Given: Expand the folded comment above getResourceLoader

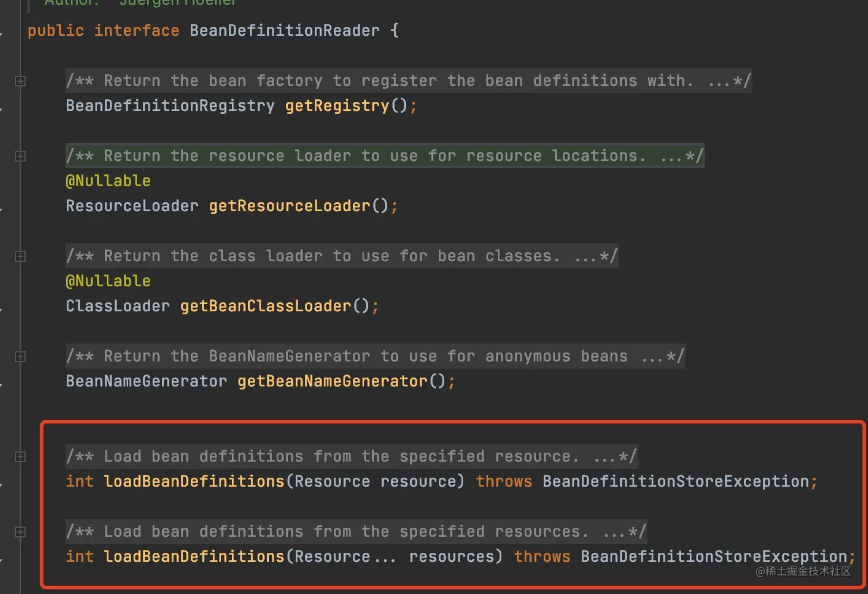Looking at the screenshot, I should pos(20,156).
